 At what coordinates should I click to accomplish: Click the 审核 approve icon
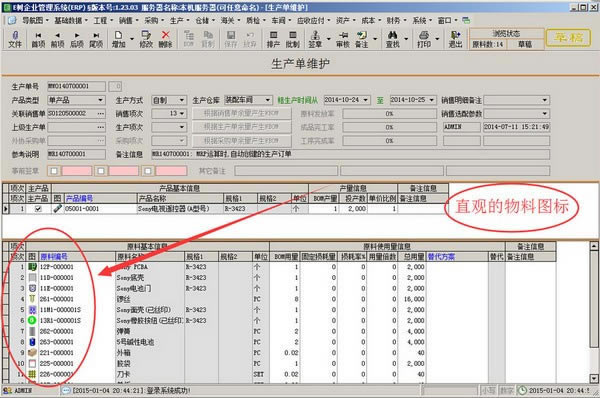click(343, 39)
